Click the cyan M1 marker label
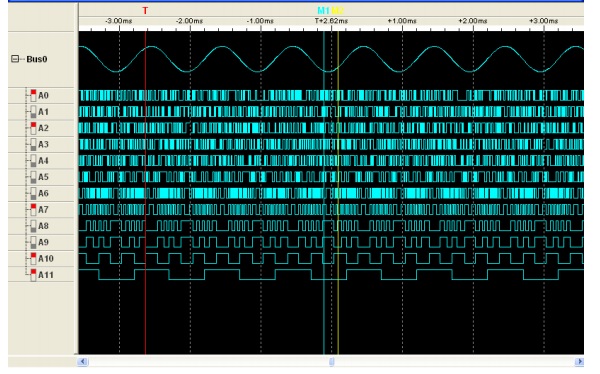 [x=323, y=11]
